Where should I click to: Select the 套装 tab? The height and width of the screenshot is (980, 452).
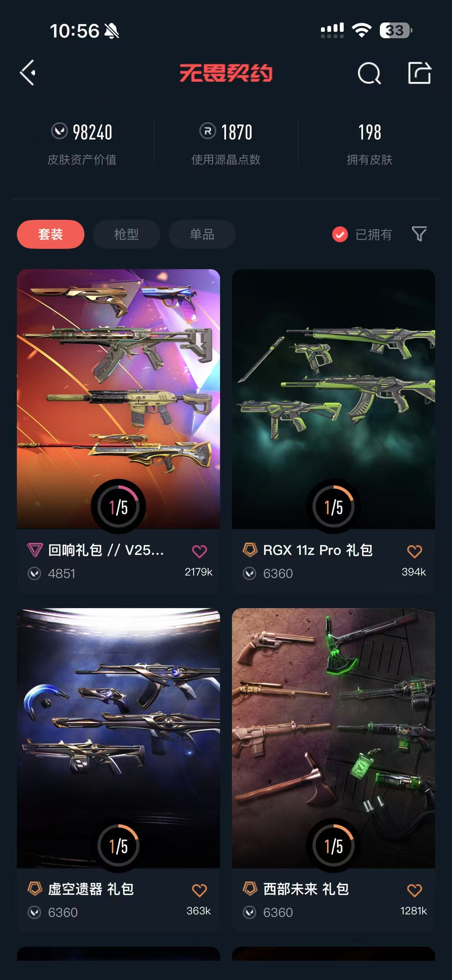coord(50,234)
